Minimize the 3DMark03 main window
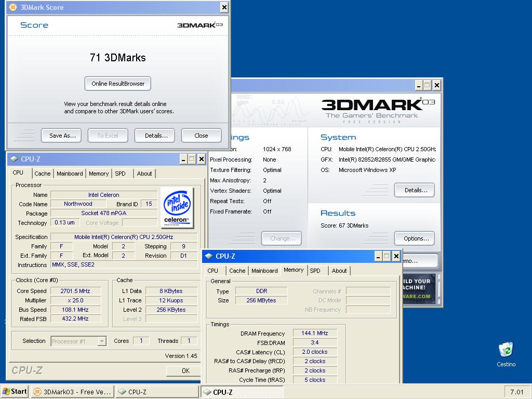This screenshot has height=399, width=532. [x=419, y=86]
